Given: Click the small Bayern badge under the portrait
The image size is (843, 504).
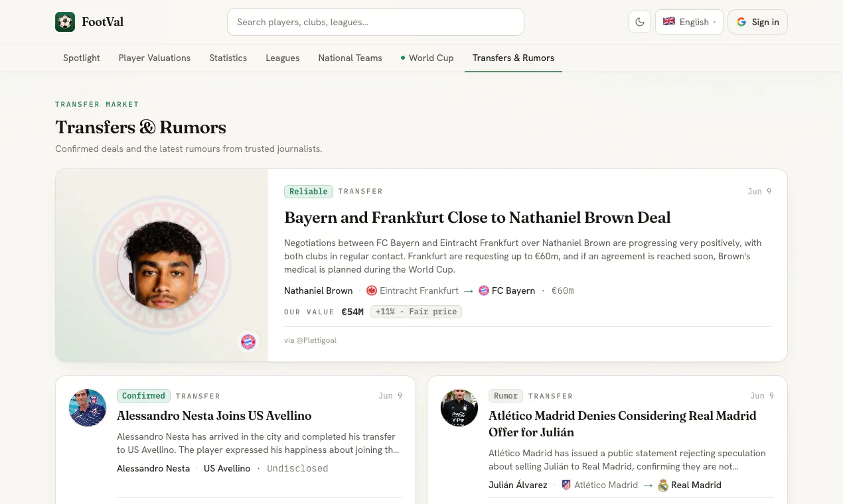Looking at the screenshot, I should click(248, 342).
